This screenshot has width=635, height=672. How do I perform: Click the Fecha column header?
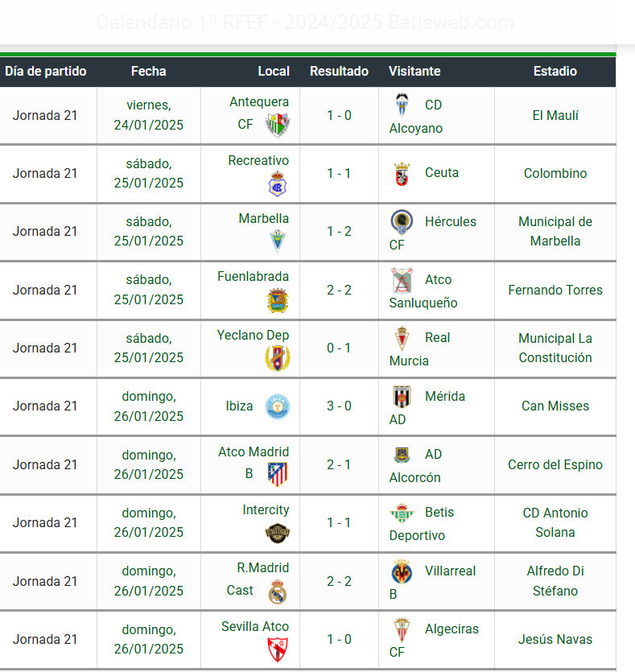click(149, 71)
